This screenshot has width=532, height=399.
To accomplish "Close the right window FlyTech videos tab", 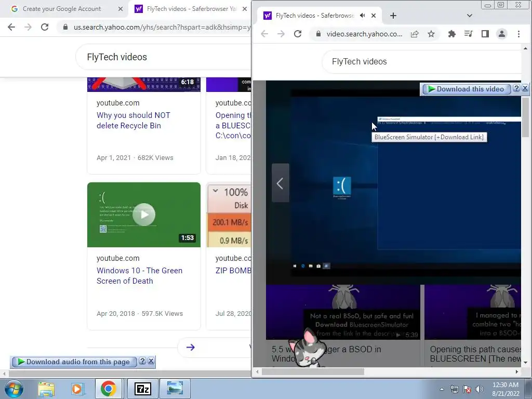I will [374, 16].
